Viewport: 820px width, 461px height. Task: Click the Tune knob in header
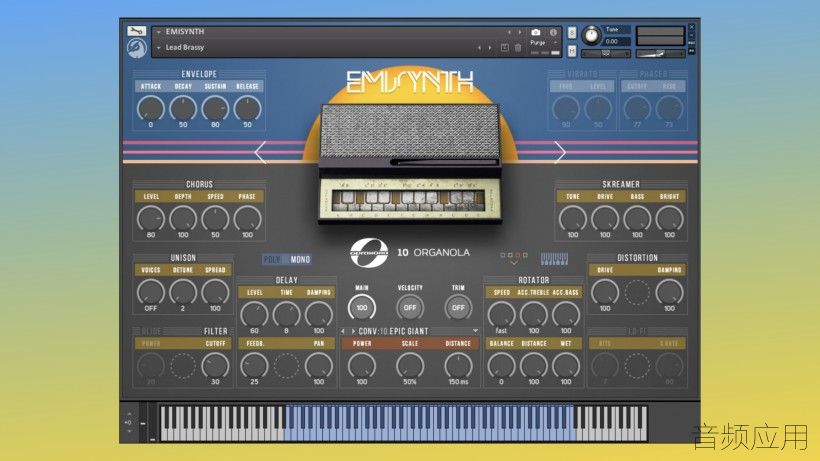[592, 36]
